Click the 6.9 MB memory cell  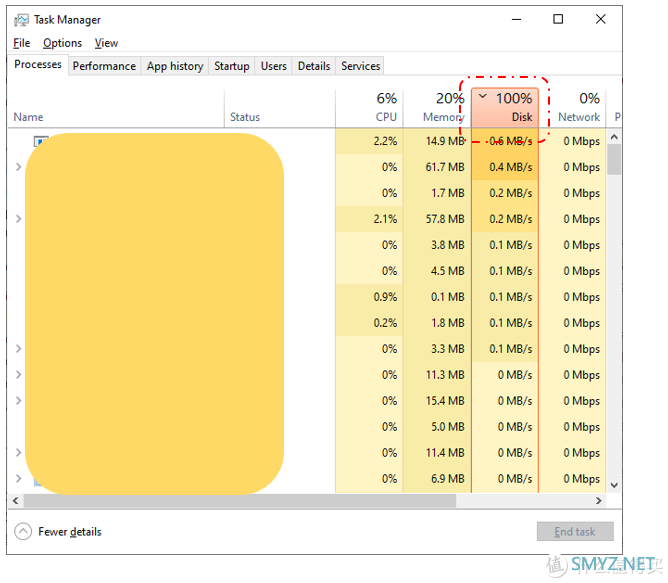pyautogui.click(x=437, y=479)
